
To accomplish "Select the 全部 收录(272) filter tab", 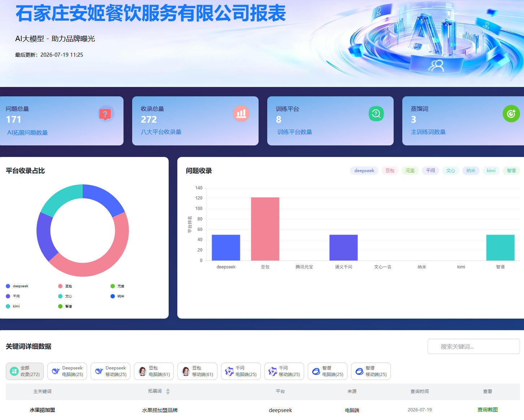I will [x=25, y=371].
